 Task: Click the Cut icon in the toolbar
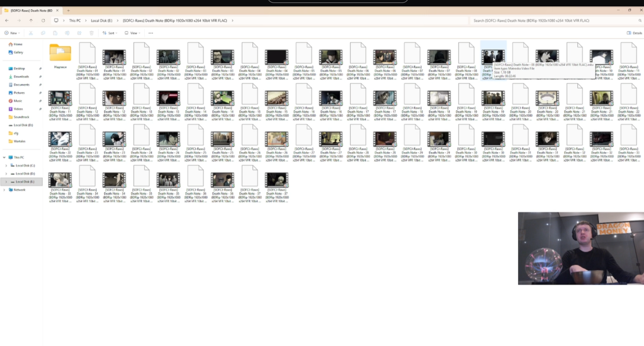(31, 33)
